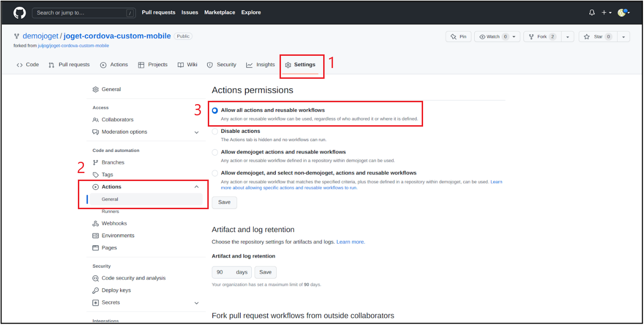Click the retention days input field
Image resolution: width=644 pixels, height=325 pixels.
pos(232,272)
